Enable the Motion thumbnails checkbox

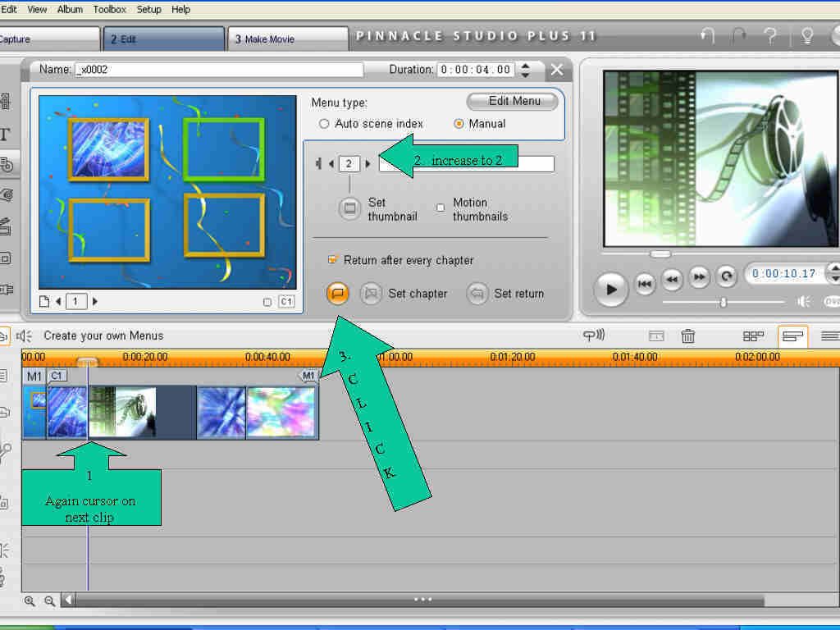pos(441,208)
